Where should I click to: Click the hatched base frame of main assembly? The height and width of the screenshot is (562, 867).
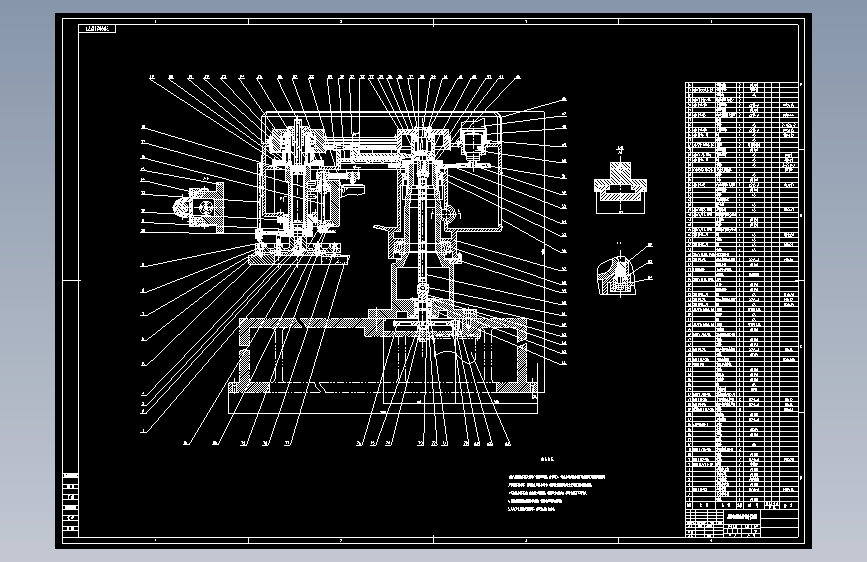[x=384, y=356]
